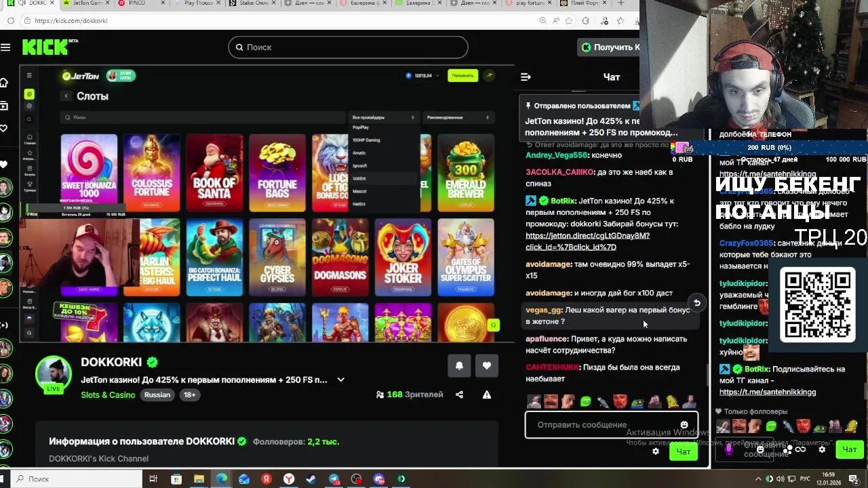The width and height of the screenshot is (868, 488).
Task: Follow DOKKORKI with the heart button
Action: (487, 366)
